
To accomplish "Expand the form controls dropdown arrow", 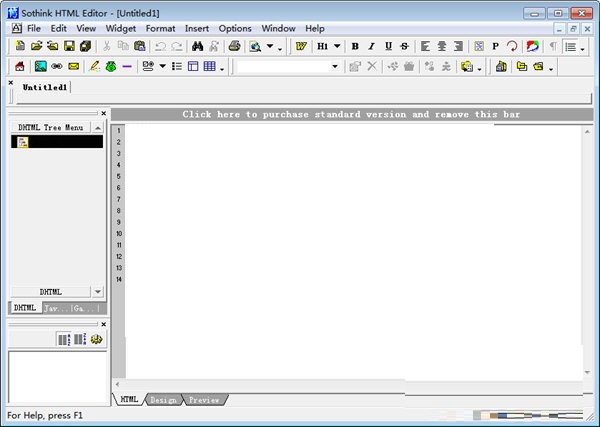I will (163, 67).
